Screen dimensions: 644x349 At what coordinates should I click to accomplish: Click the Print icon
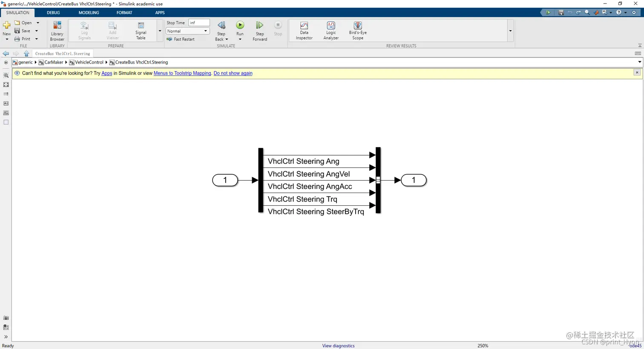[x=17, y=39]
